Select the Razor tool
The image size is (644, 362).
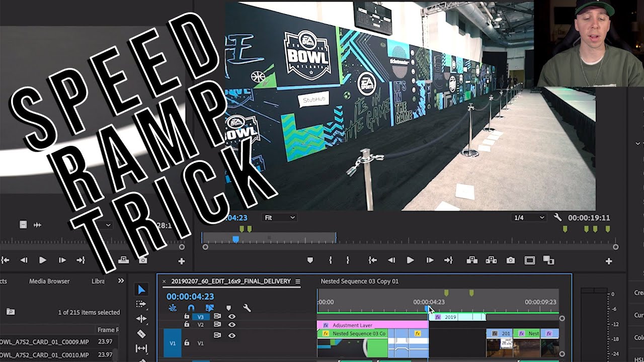coord(141,333)
